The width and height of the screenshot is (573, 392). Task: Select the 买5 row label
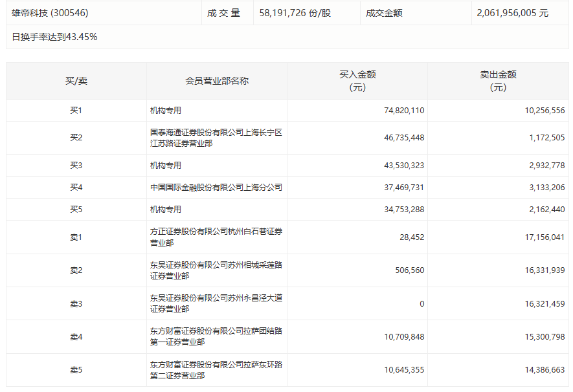(x=76, y=209)
